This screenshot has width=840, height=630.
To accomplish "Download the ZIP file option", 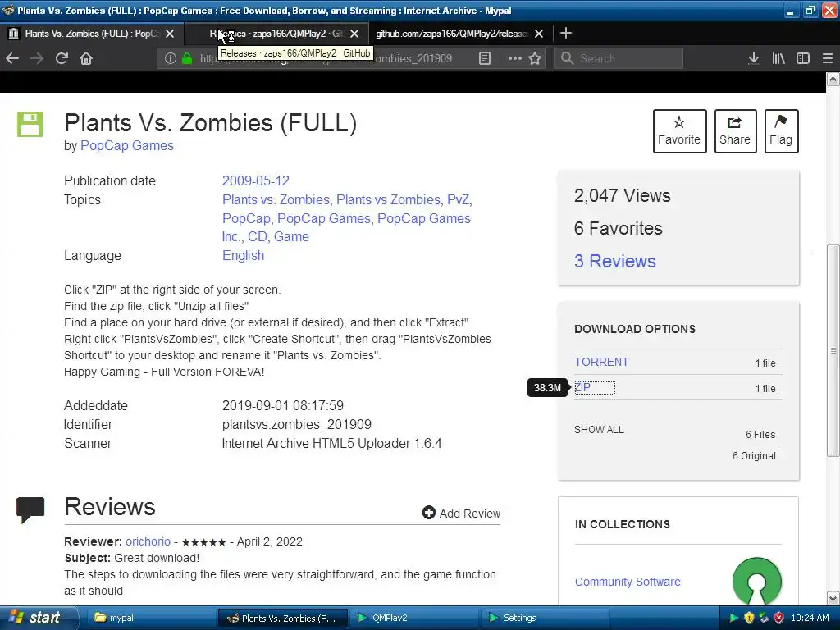I will click(582, 387).
